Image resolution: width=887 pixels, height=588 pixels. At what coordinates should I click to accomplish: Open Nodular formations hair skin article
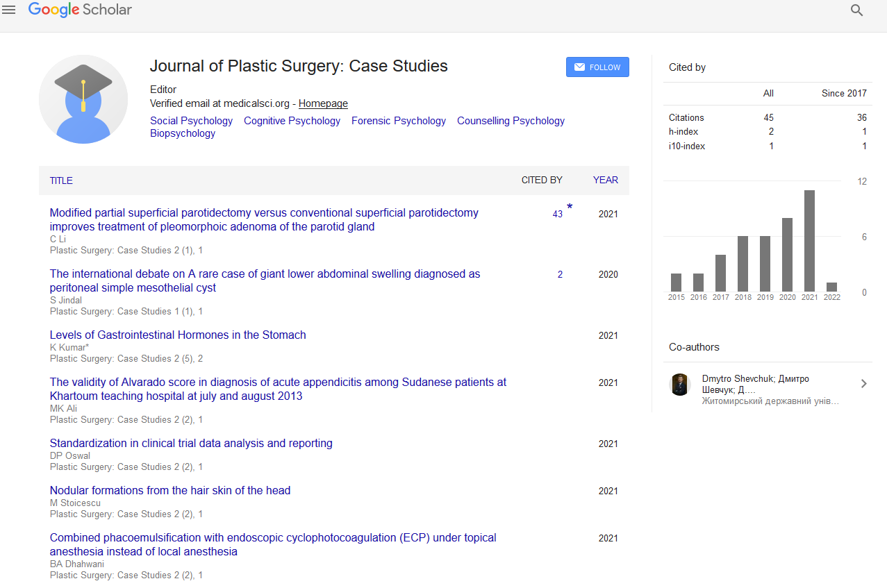pos(170,490)
